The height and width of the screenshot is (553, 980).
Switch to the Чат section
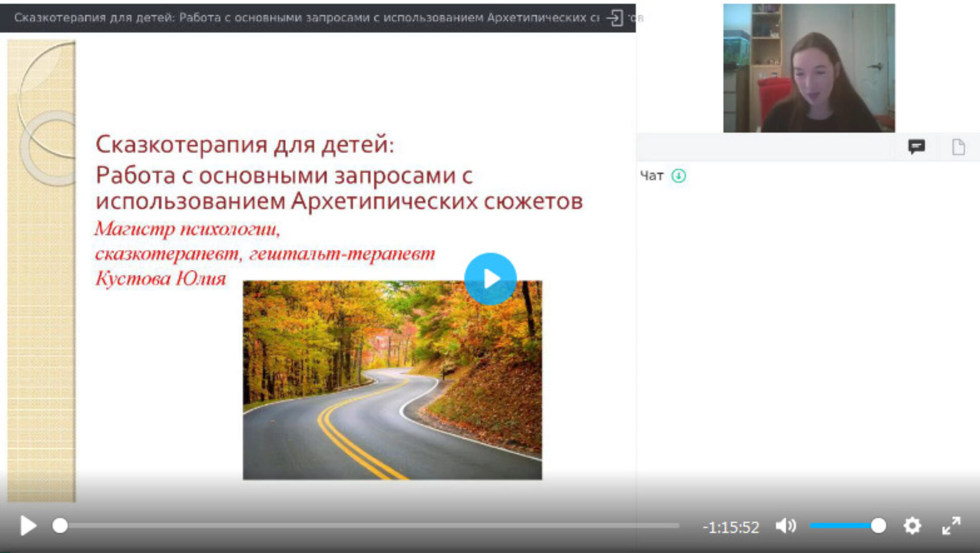[x=651, y=176]
